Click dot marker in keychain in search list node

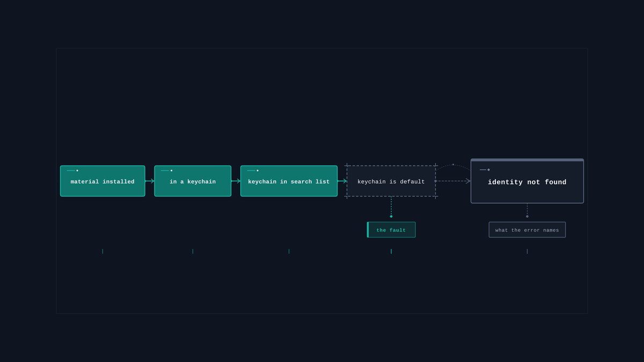(x=258, y=171)
